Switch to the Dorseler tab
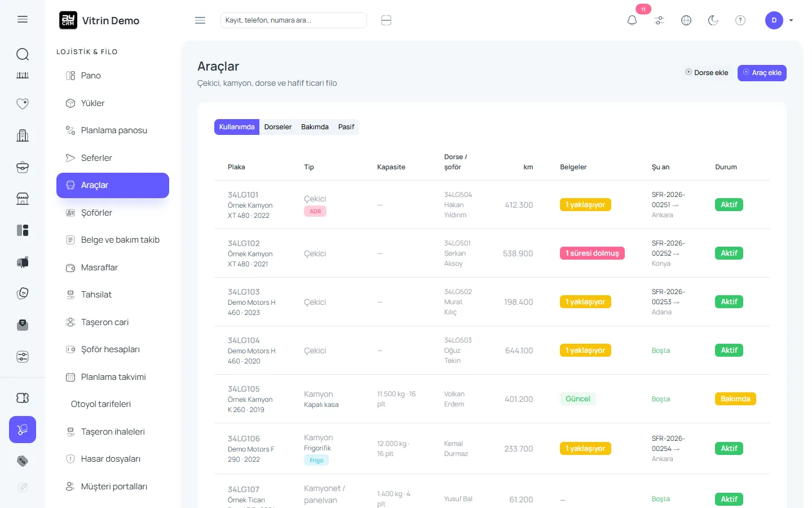812x508 pixels. 278,127
